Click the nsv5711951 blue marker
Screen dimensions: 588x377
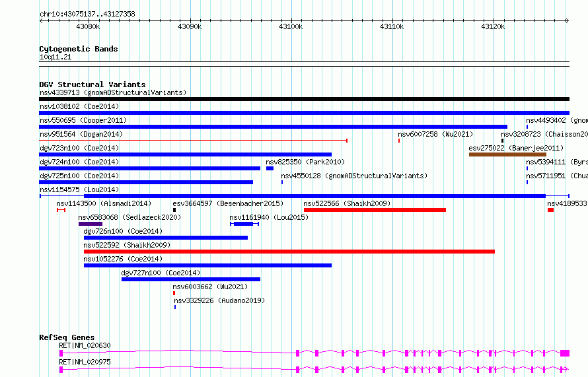click(527, 182)
